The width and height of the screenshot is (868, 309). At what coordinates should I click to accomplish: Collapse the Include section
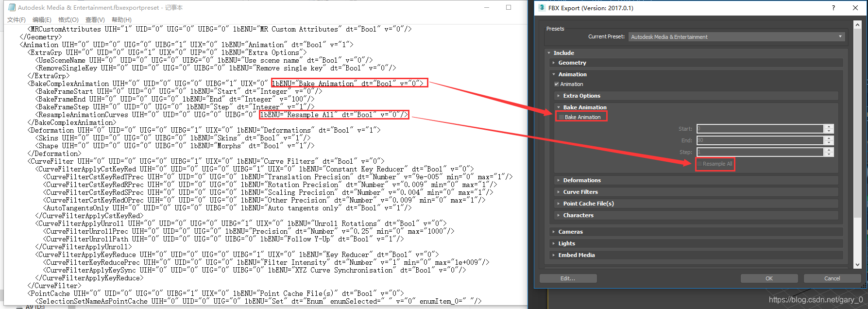pos(549,53)
